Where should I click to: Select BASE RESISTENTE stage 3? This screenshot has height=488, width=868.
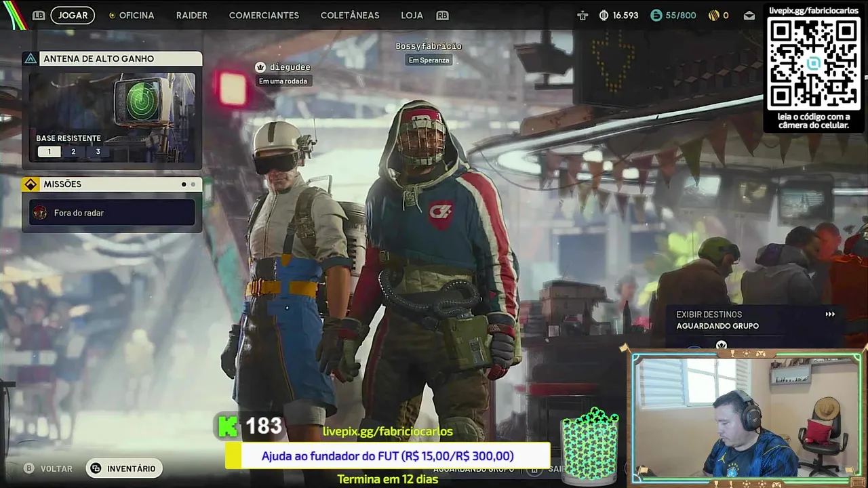point(98,152)
